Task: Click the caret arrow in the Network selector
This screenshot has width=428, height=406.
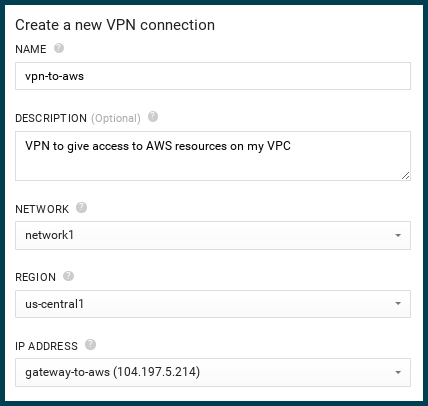Action: 398,235
